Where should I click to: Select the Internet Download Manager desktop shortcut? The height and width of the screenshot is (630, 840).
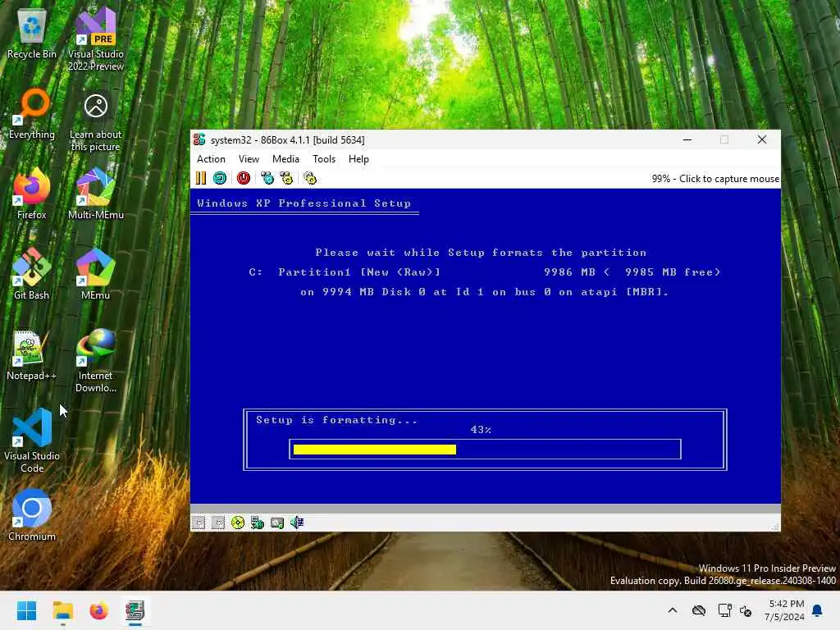click(96, 362)
